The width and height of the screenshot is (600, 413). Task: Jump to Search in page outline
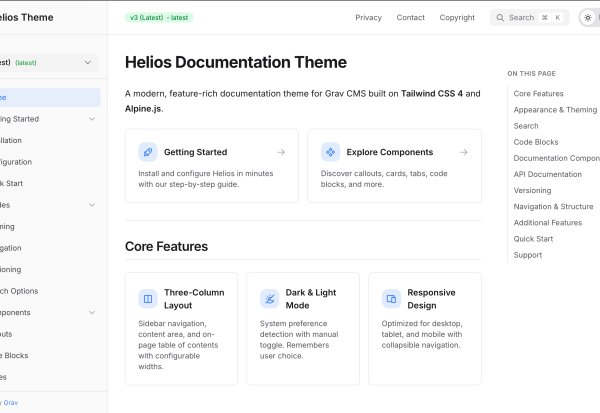[526, 126]
